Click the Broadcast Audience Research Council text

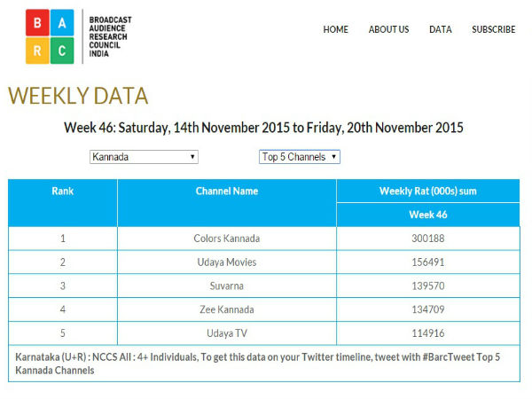tap(113, 36)
